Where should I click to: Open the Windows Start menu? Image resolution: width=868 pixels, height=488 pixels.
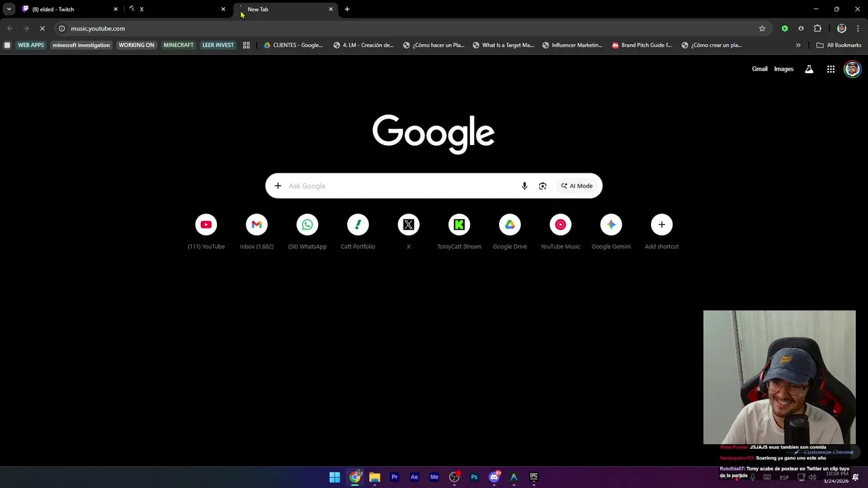335,477
